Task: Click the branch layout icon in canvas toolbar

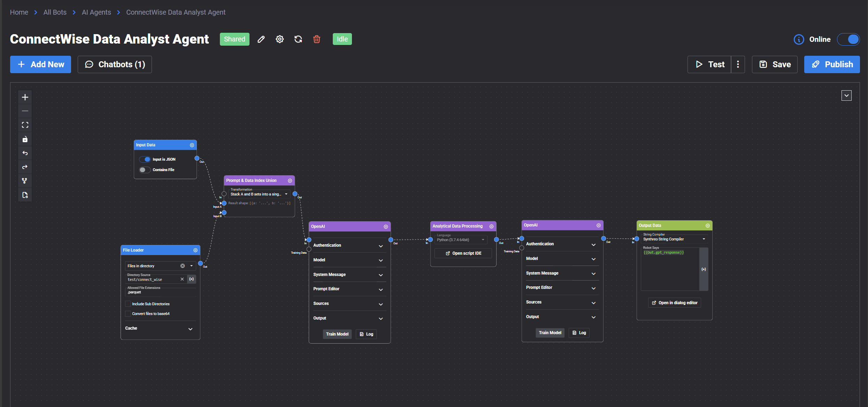Action: [x=25, y=181]
